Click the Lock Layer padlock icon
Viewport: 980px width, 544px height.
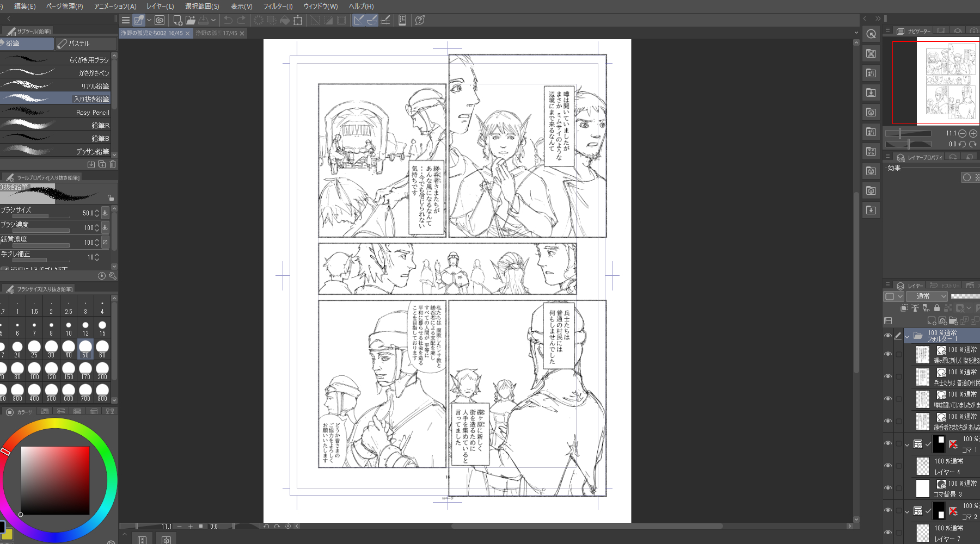point(937,308)
